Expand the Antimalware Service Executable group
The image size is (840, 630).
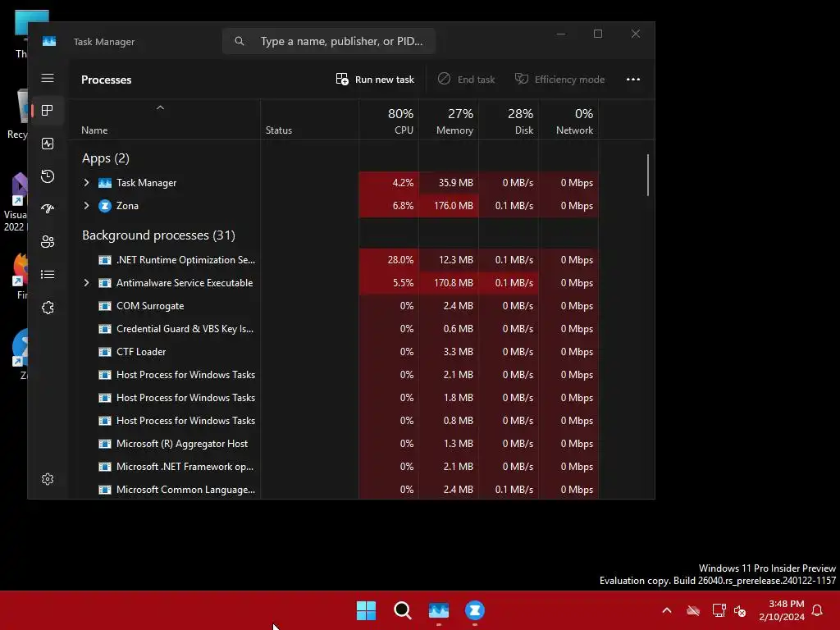pyautogui.click(x=86, y=283)
